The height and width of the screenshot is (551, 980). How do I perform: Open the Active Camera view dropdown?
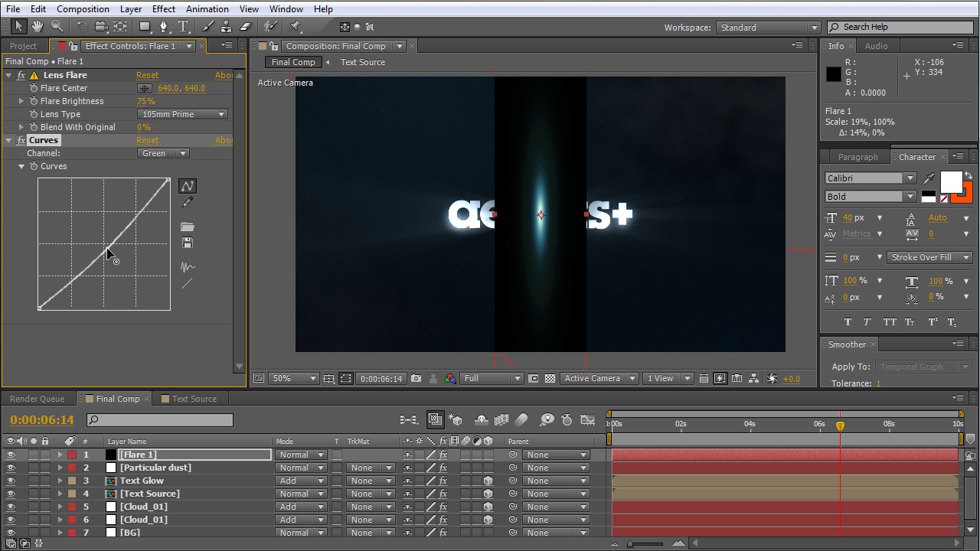[599, 378]
